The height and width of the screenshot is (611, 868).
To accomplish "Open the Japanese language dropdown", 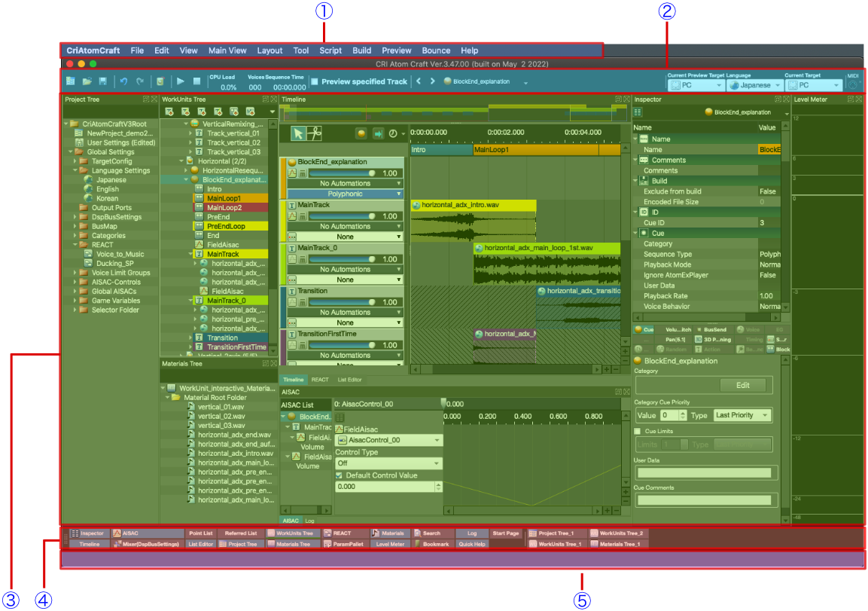I will click(x=754, y=84).
